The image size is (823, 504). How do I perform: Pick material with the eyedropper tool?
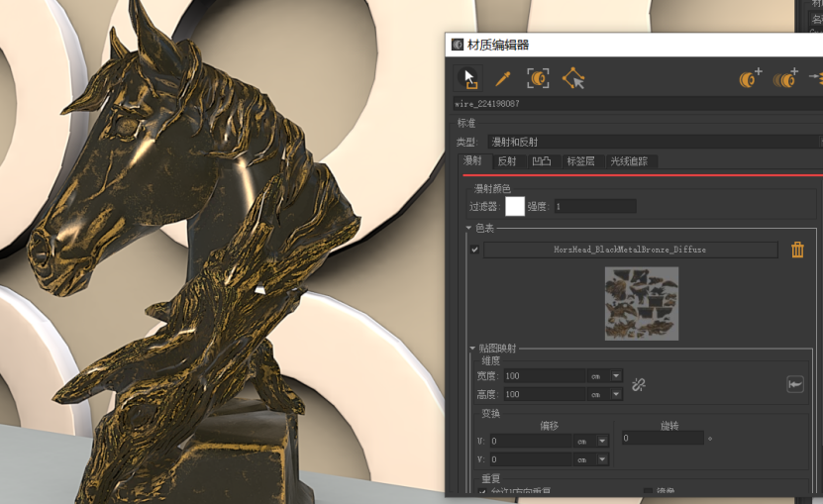[503, 78]
